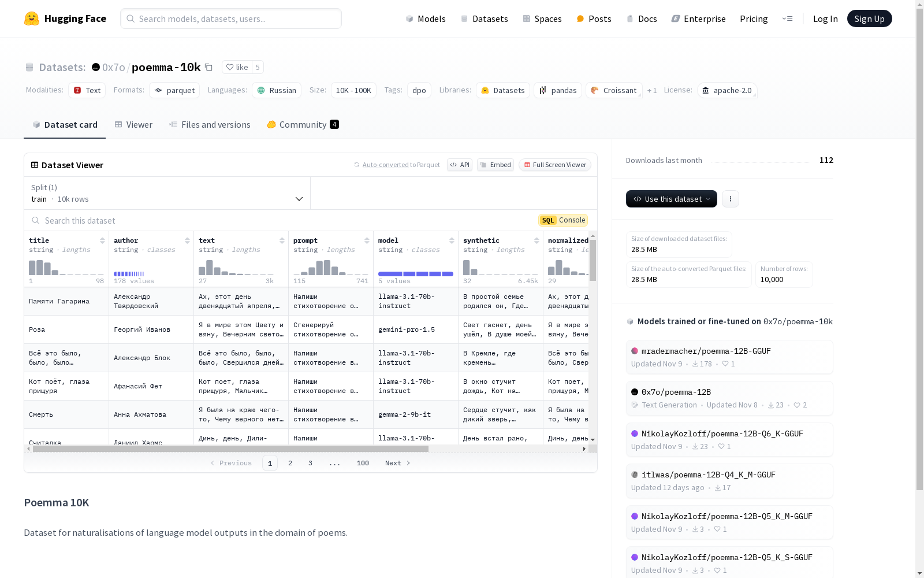Click the pandas library tag

coord(558,90)
